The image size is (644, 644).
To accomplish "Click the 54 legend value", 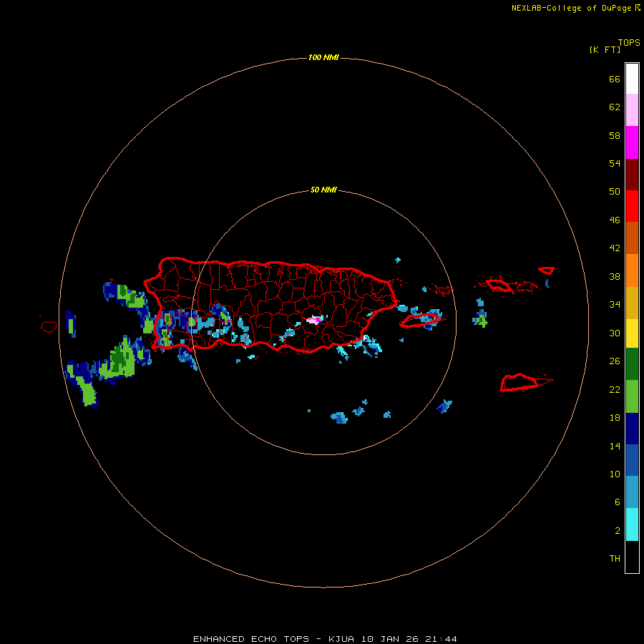I will pyautogui.click(x=615, y=163).
